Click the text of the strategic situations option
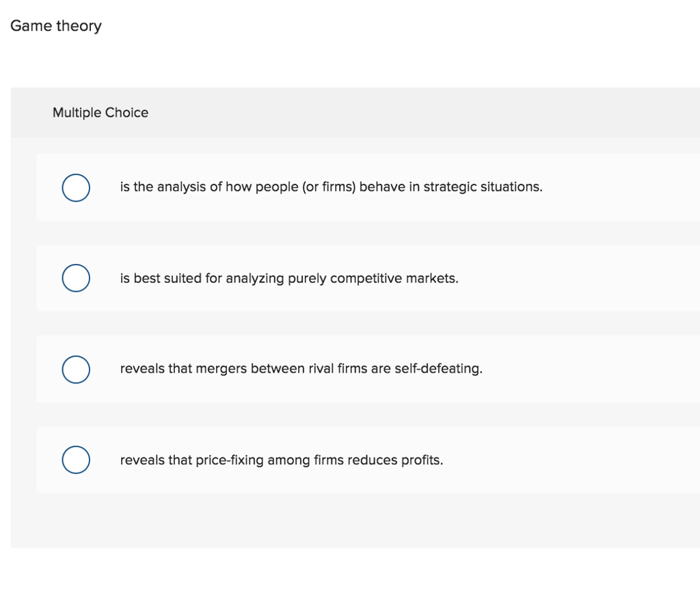The height and width of the screenshot is (614, 700). [331, 187]
